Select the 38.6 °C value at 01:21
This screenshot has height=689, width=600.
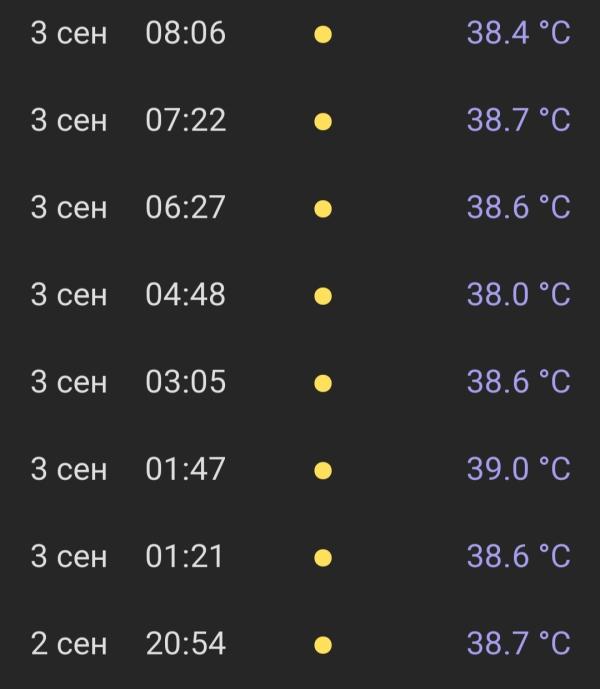click(519, 556)
